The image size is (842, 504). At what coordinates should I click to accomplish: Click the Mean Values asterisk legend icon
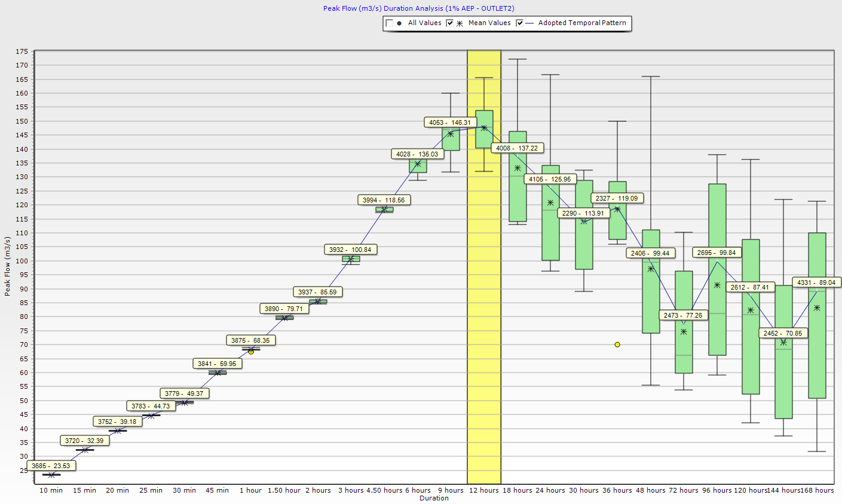click(460, 23)
